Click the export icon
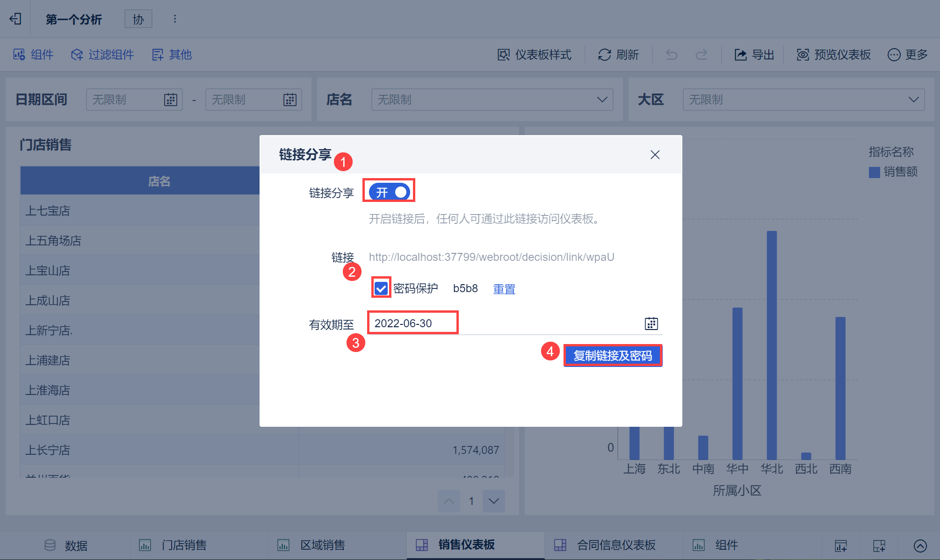This screenshot has width=940, height=560. (x=740, y=55)
